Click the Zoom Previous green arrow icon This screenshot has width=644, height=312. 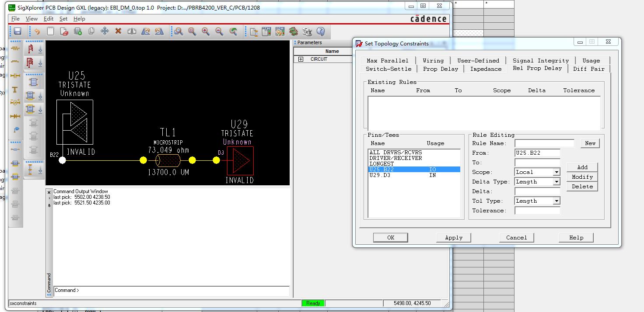coord(233,31)
